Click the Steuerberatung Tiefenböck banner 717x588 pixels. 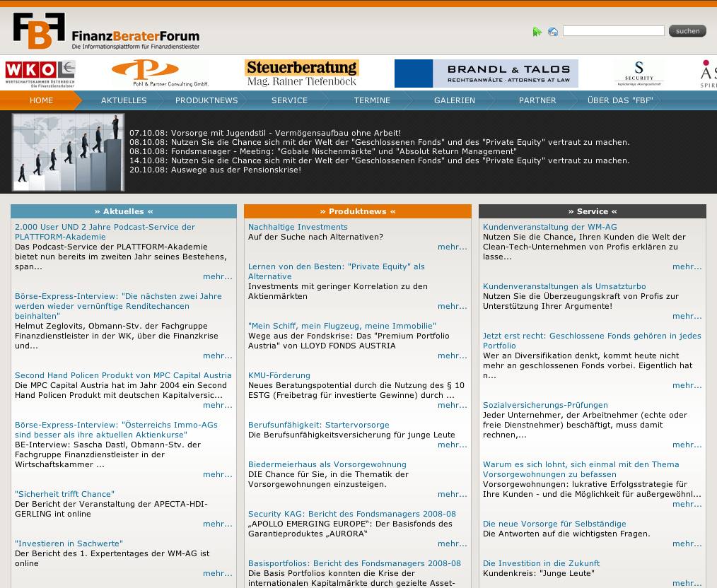tap(302, 73)
